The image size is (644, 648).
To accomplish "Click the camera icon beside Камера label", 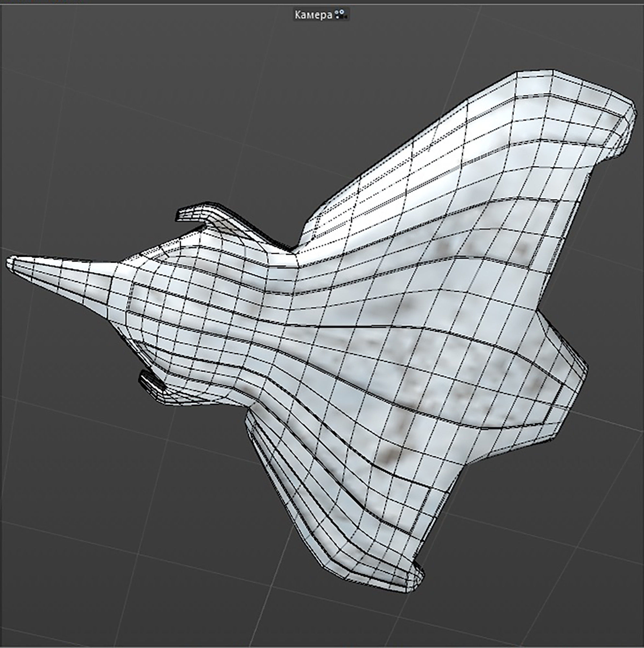I will pos(341,14).
